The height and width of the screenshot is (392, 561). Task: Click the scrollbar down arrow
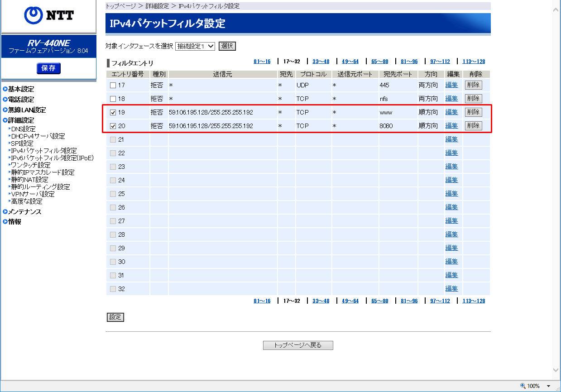(556, 370)
